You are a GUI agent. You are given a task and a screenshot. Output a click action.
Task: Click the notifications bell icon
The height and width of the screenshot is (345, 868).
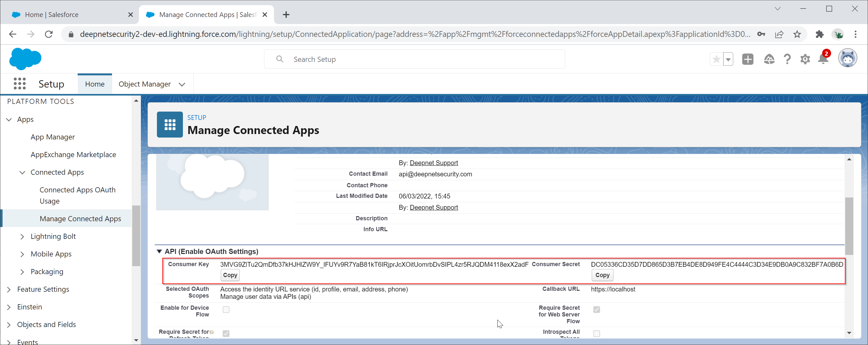point(822,59)
